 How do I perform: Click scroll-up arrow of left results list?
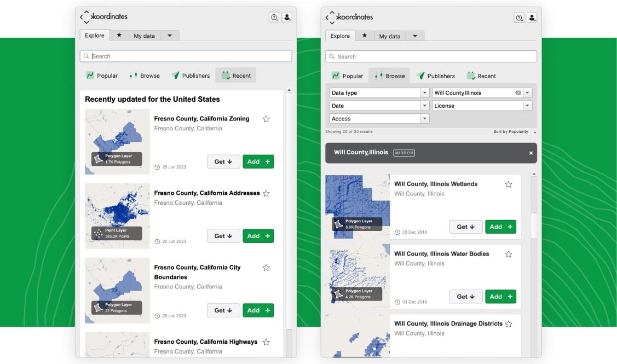tap(289, 90)
